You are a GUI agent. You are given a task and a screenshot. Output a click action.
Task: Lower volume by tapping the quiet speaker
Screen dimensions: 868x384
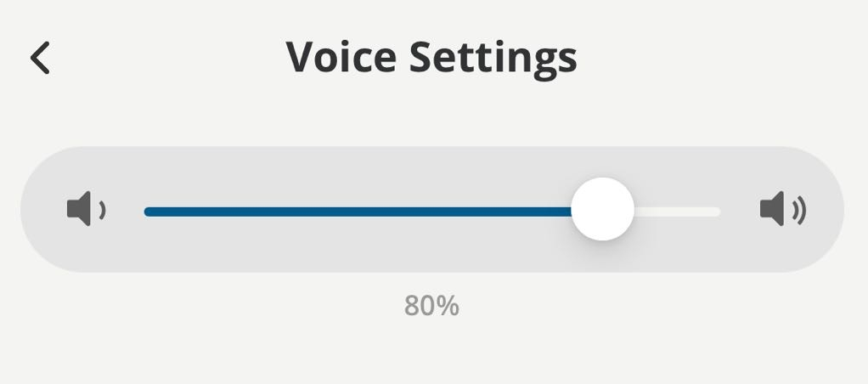tap(85, 209)
